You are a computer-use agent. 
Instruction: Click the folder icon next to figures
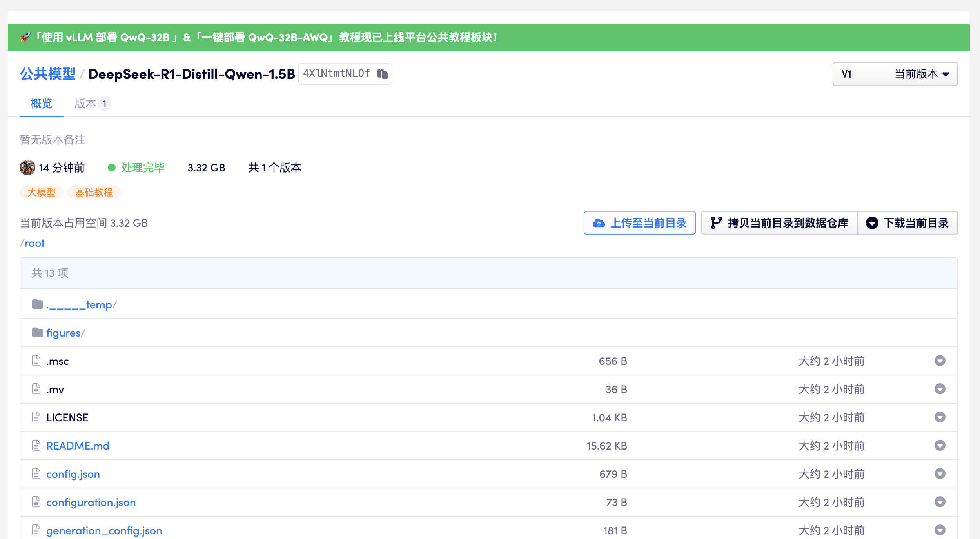(x=38, y=333)
